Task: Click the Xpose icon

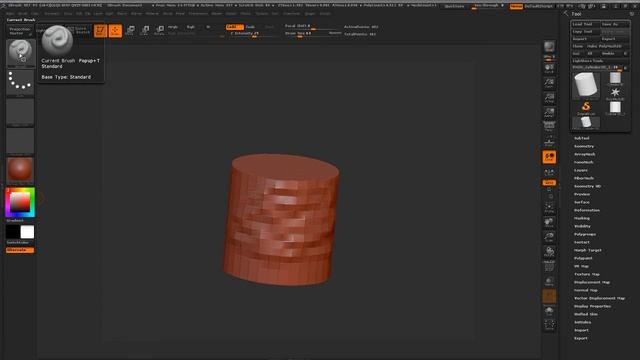Action: point(549,325)
